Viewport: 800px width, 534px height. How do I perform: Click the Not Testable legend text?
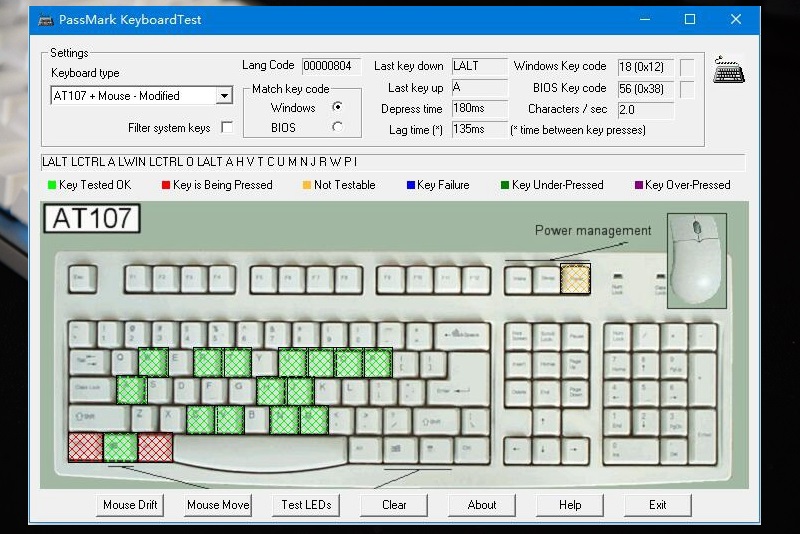point(344,185)
